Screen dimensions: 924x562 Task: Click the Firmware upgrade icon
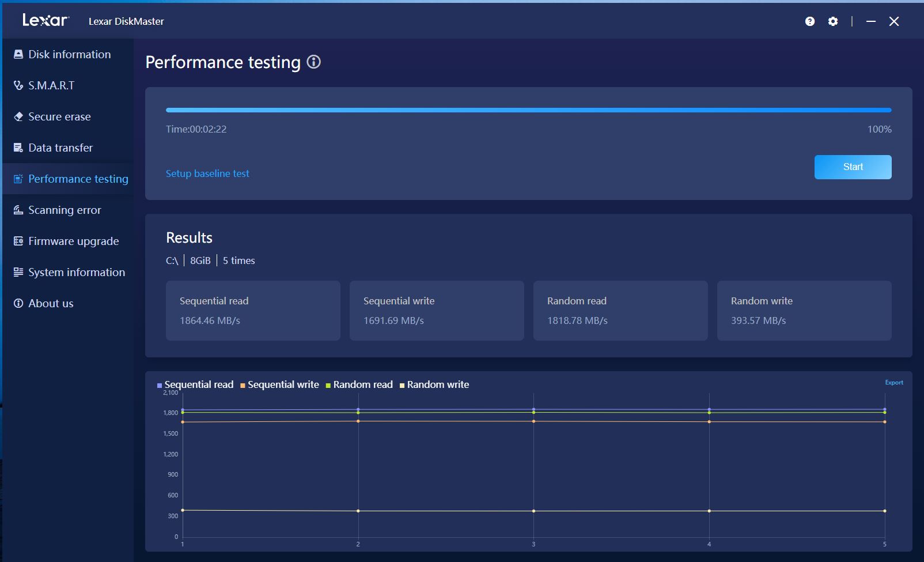click(x=18, y=241)
